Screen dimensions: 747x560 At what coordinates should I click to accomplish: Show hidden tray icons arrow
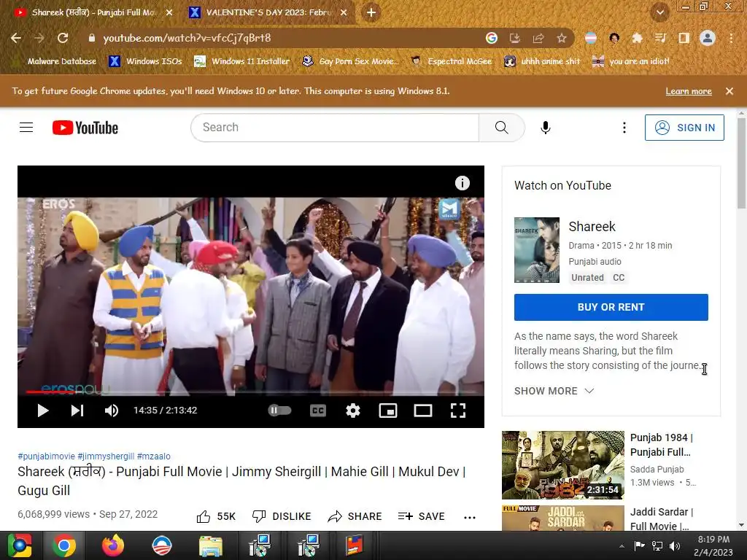[622, 546]
